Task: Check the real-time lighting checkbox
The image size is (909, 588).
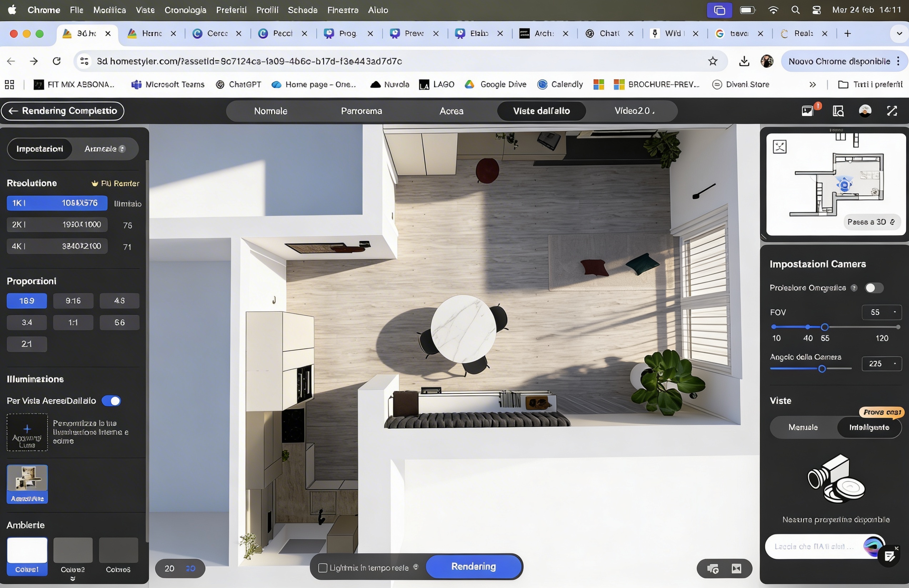Action: tap(323, 568)
